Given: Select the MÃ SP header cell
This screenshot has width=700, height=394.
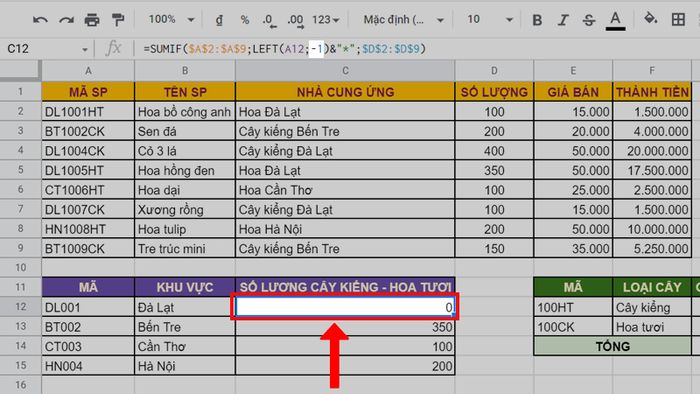Looking at the screenshot, I should point(88,92).
